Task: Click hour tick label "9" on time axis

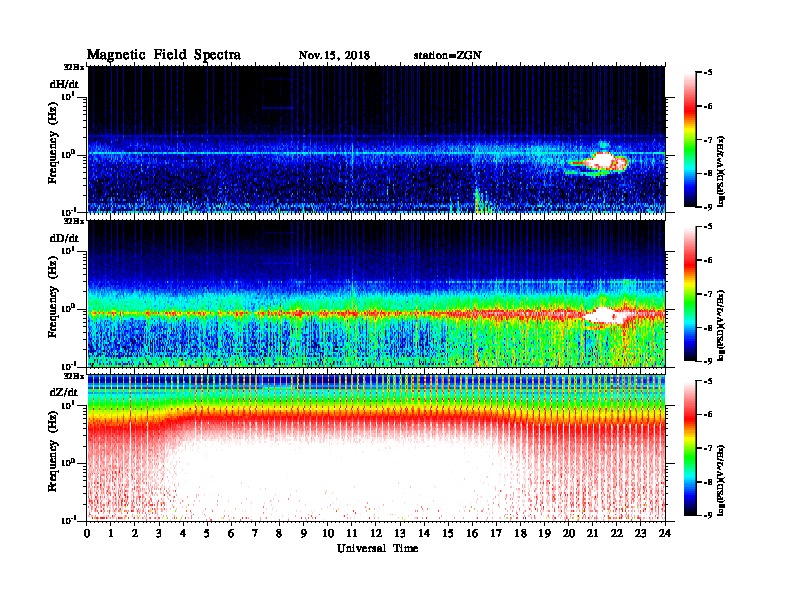Action: pyautogui.click(x=304, y=534)
